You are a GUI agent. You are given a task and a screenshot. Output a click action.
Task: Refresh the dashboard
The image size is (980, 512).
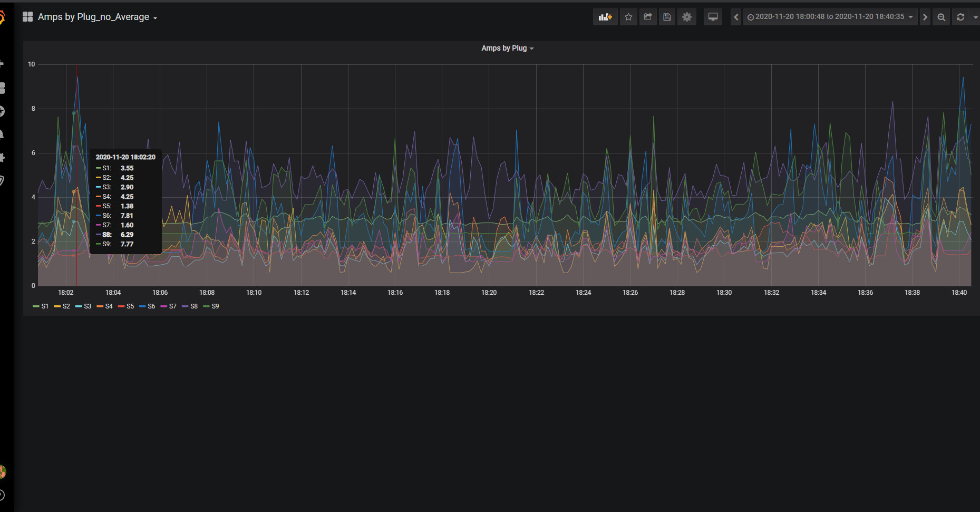coord(960,17)
